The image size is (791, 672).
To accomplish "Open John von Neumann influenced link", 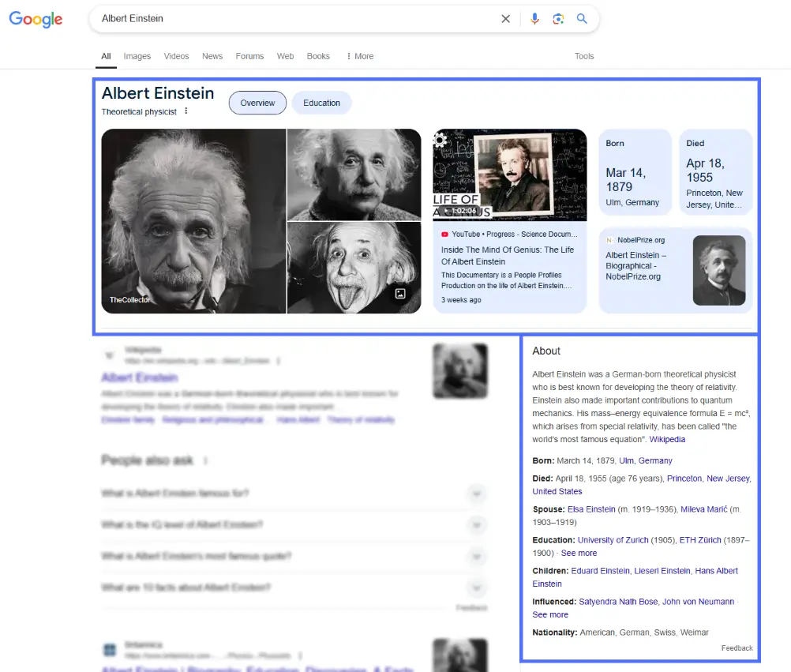I will point(698,602).
